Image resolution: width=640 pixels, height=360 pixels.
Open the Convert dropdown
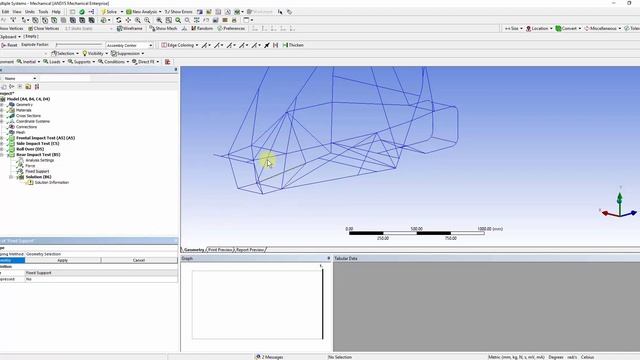(568, 29)
